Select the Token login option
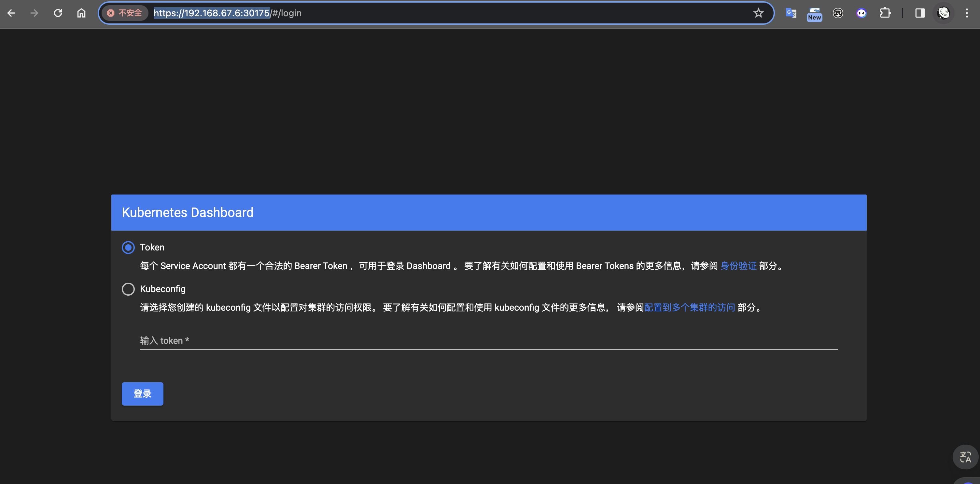The height and width of the screenshot is (484, 980). pyautogui.click(x=128, y=248)
